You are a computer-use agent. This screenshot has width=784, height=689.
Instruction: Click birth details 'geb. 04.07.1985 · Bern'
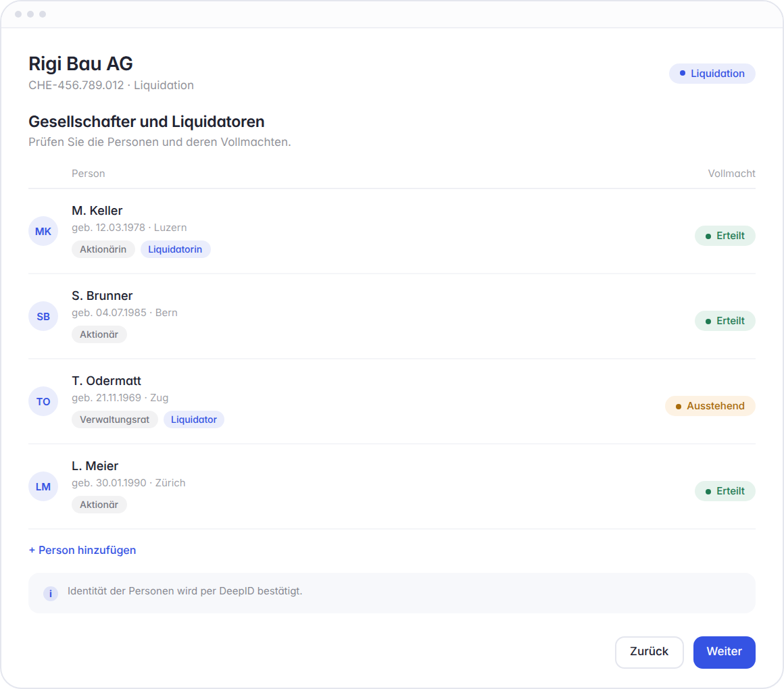124,313
